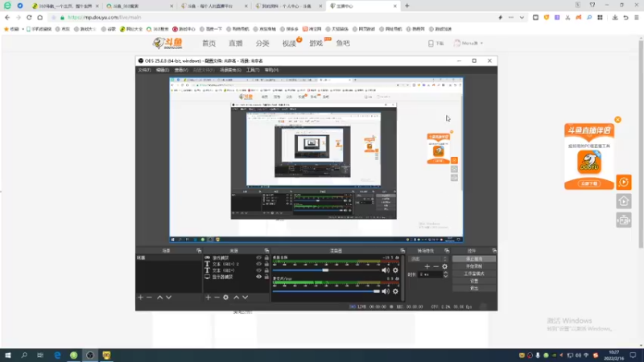
Task: Open Douyu 直播 live nav link
Action: click(x=236, y=43)
